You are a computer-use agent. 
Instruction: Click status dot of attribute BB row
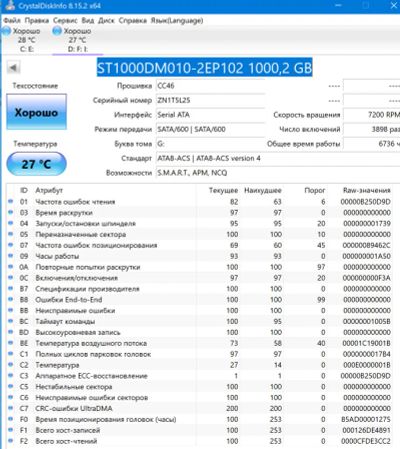(10, 310)
